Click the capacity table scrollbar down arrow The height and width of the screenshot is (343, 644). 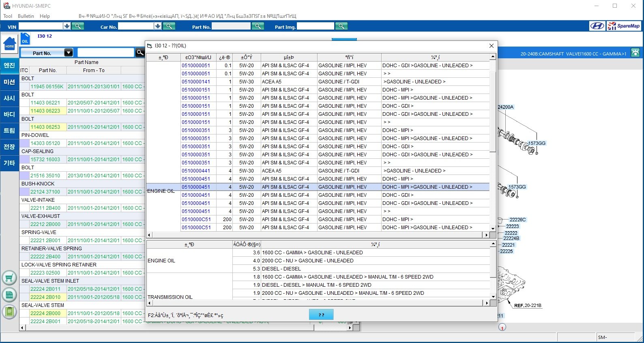493,296
